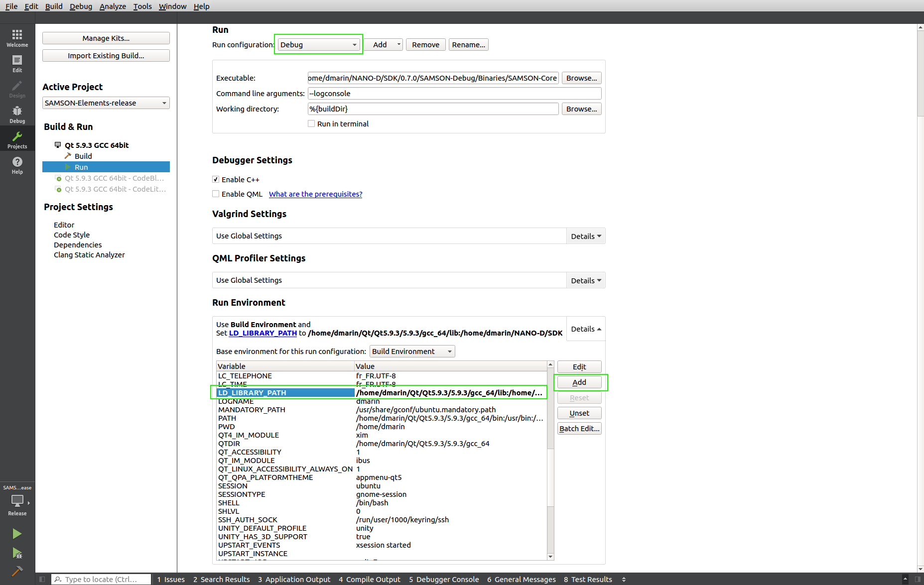Open the Active Project selector
Image resolution: width=924 pixels, height=585 pixels.
point(106,103)
